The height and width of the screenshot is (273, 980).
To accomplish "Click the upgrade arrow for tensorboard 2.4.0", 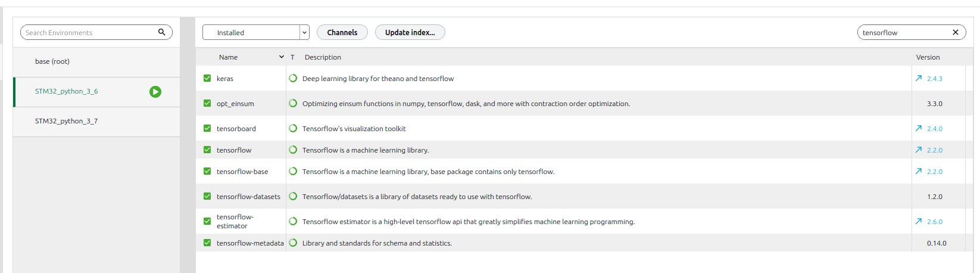I will coord(919,128).
